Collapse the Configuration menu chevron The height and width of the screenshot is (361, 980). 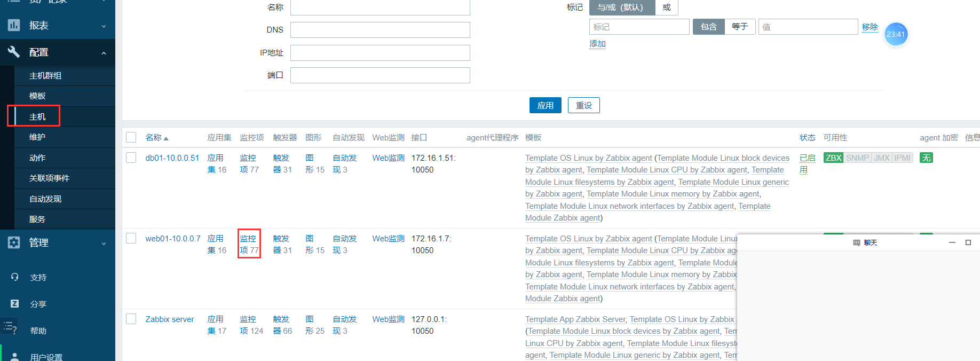(104, 53)
